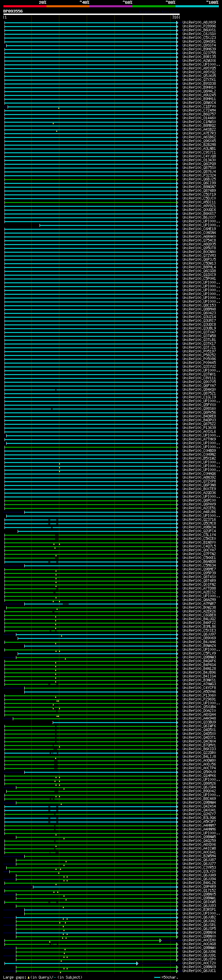Click the green ~80% identity legend bar

154,7
